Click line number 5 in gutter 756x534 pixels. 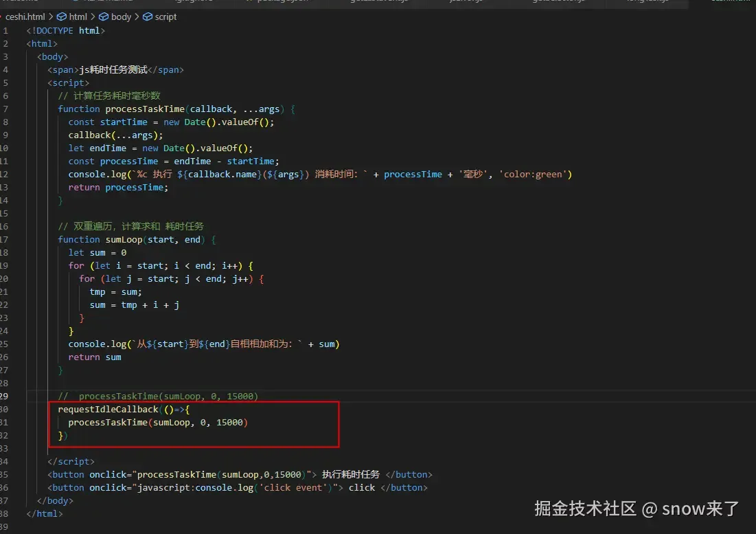pos(5,83)
